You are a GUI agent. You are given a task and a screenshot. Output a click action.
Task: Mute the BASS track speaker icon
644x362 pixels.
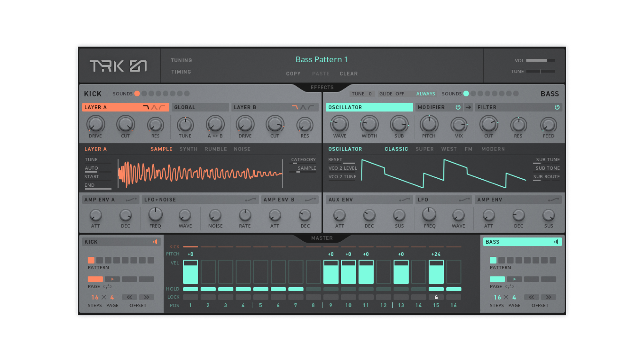pyautogui.click(x=556, y=242)
